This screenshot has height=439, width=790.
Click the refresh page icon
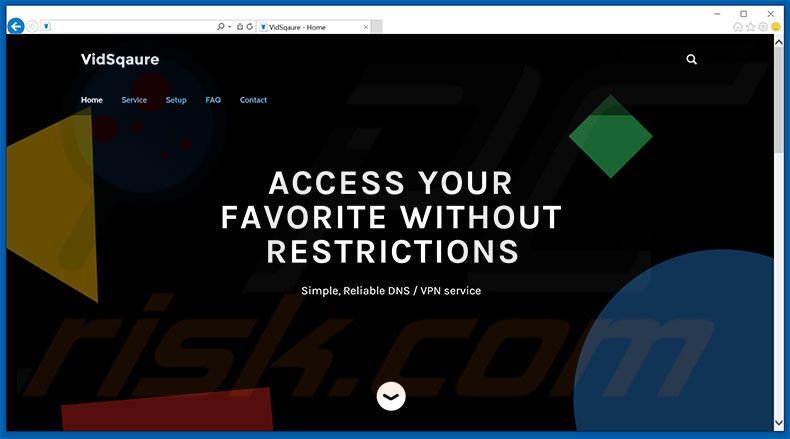click(249, 27)
